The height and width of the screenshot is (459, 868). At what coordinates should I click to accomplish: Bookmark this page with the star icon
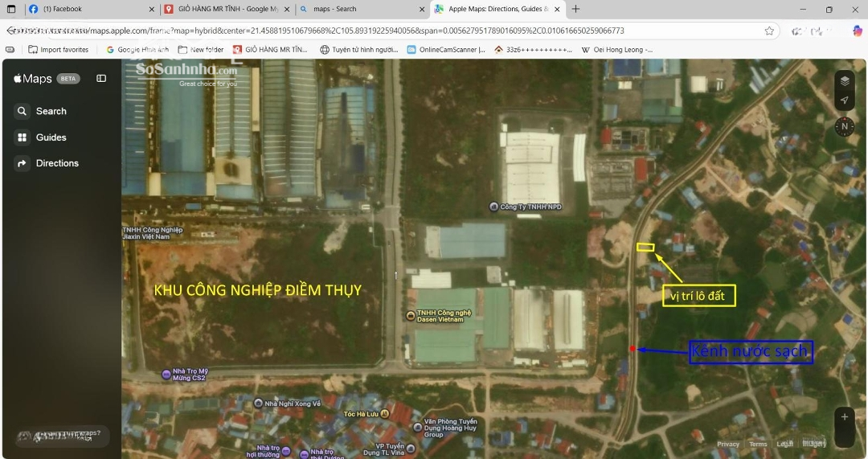point(769,31)
